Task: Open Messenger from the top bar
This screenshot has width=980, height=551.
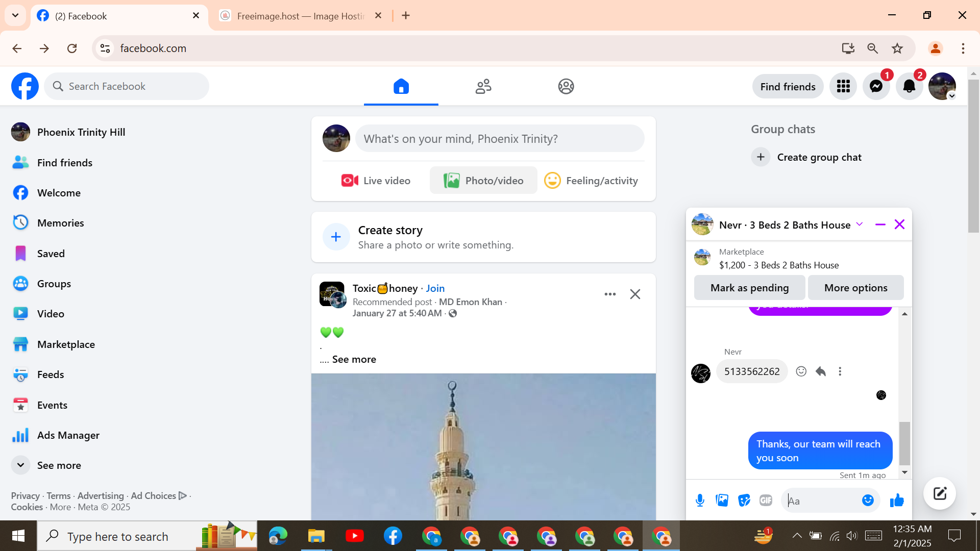Action: tap(876, 86)
